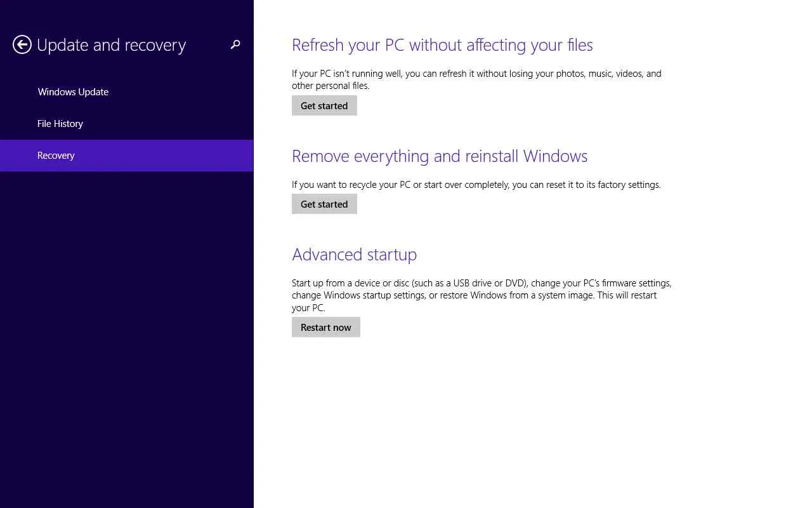Select the Recovery menu item
The width and height of the screenshot is (812, 508).
(127, 156)
